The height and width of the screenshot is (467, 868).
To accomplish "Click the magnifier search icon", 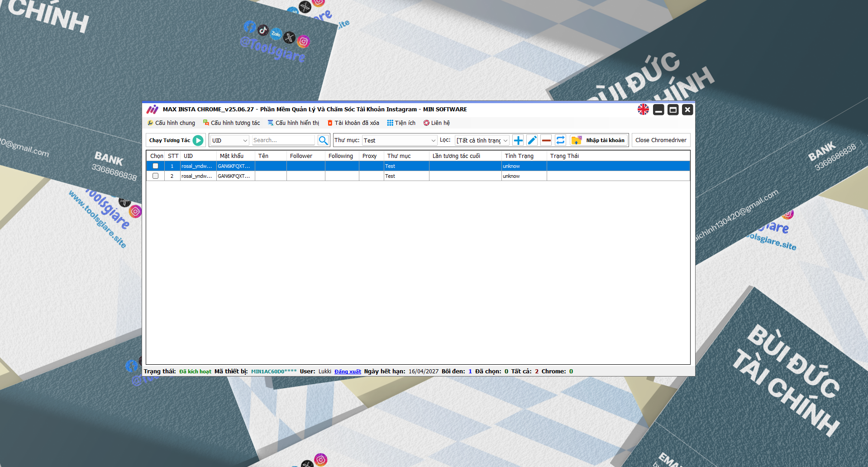I will pos(323,140).
